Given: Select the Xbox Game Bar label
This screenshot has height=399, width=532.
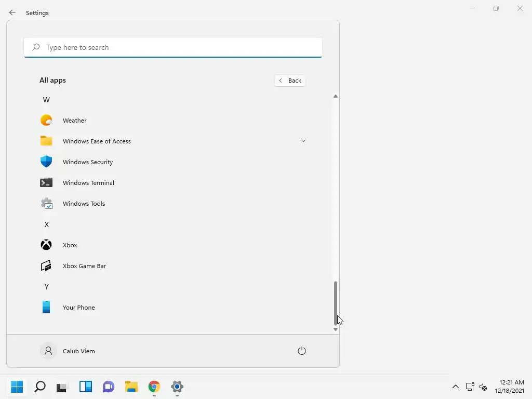Looking at the screenshot, I should tap(85, 266).
